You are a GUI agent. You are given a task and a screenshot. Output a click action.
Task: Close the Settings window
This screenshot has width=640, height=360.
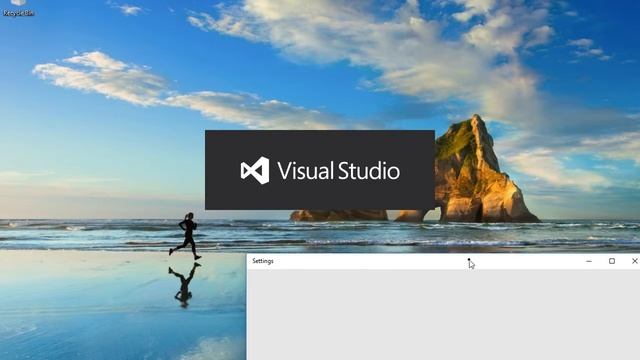pos(634,261)
